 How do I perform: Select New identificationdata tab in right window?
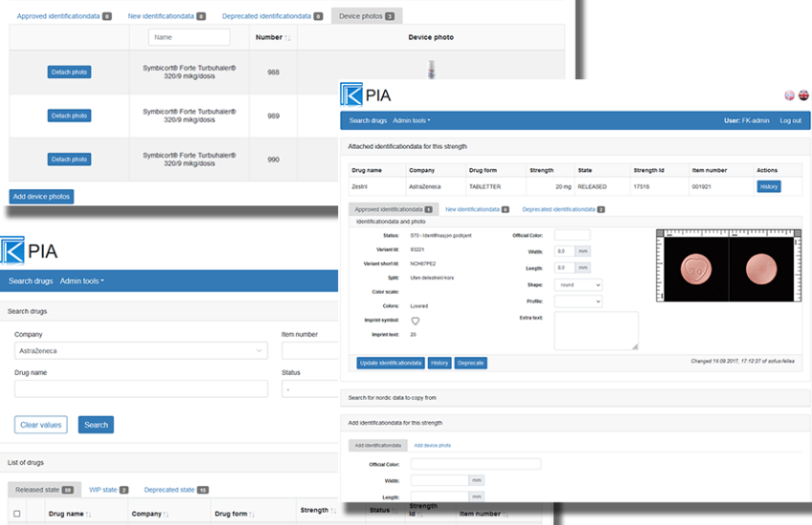click(x=477, y=209)
